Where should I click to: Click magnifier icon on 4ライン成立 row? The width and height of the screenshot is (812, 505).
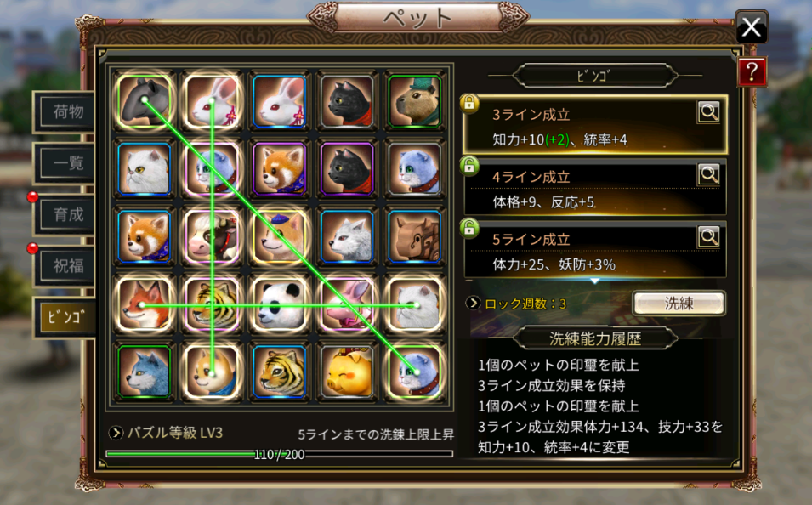click(708, 175)
